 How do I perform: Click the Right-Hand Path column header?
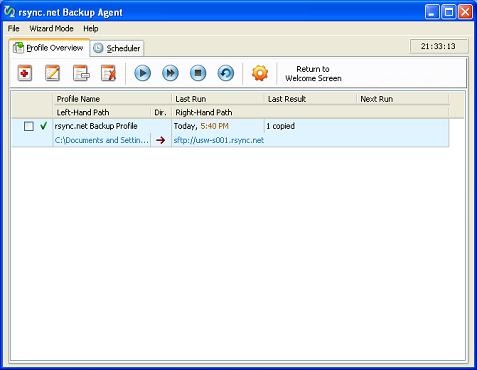(x=310, y=112)
